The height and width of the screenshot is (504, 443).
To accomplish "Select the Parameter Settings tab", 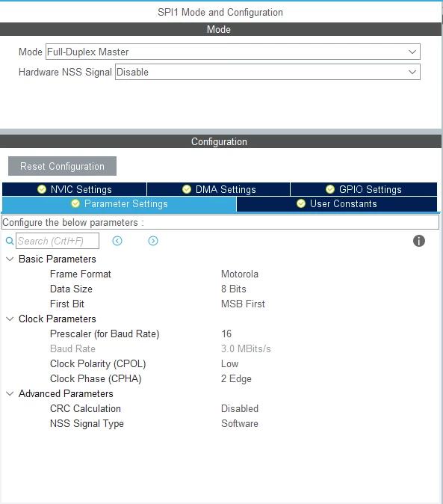I will [x=119, y=204].
